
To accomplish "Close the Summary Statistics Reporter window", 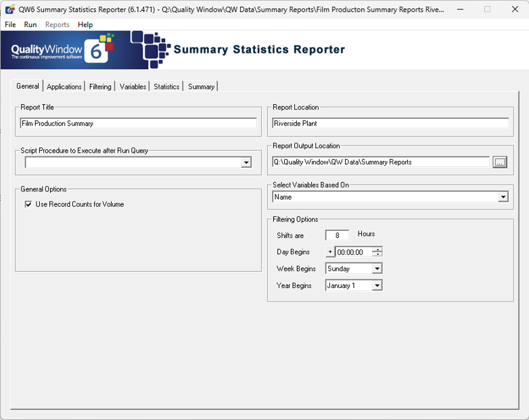I will pyautogui.click(x=515, y=9).
